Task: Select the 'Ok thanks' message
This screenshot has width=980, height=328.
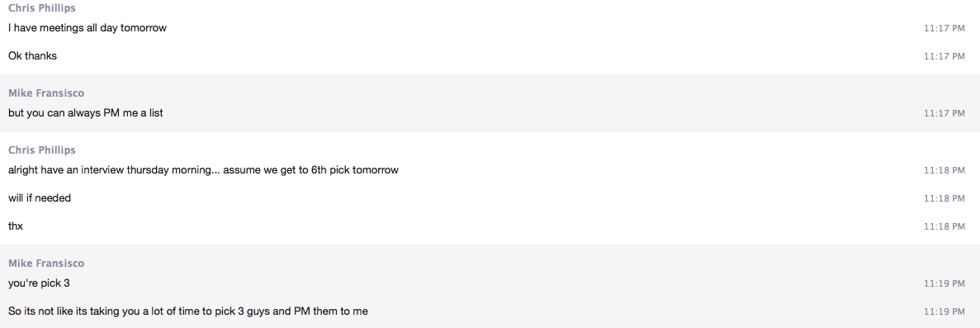Action: (32, 55)
